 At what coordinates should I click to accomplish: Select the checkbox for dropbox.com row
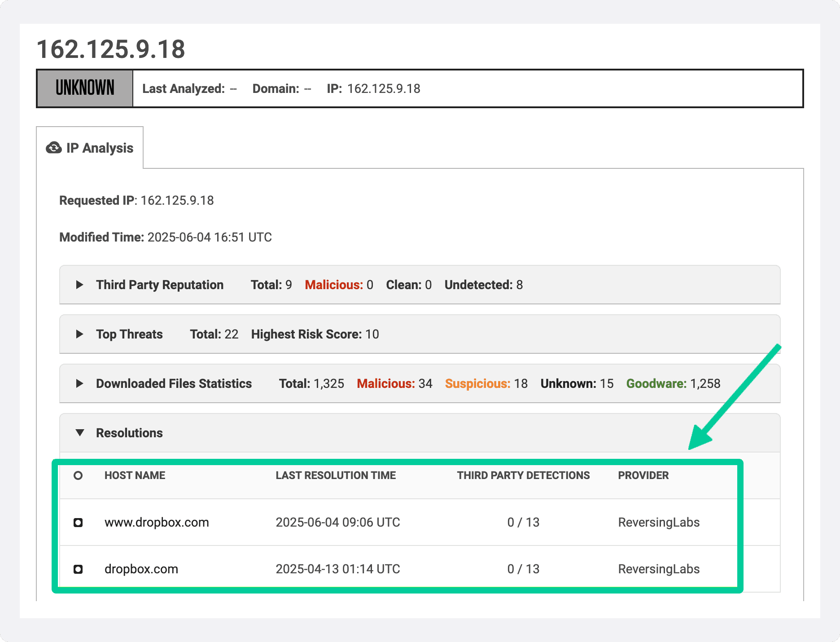tap(79, 569)
